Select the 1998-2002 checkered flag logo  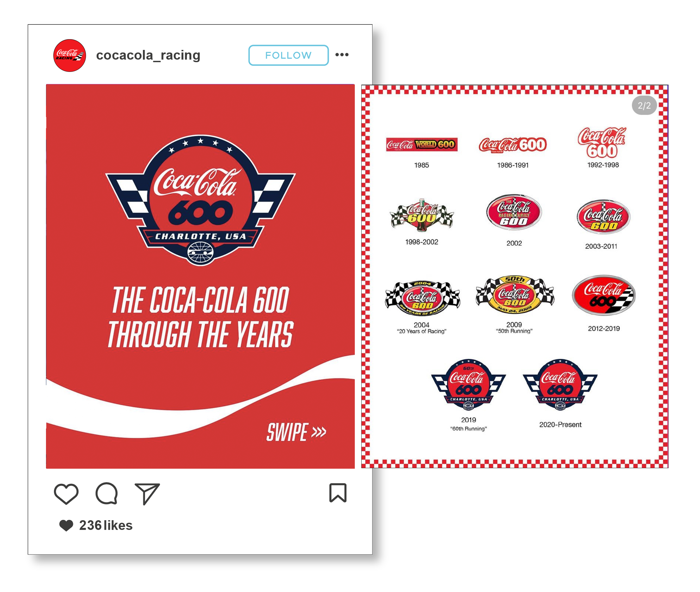click(422, 215)
